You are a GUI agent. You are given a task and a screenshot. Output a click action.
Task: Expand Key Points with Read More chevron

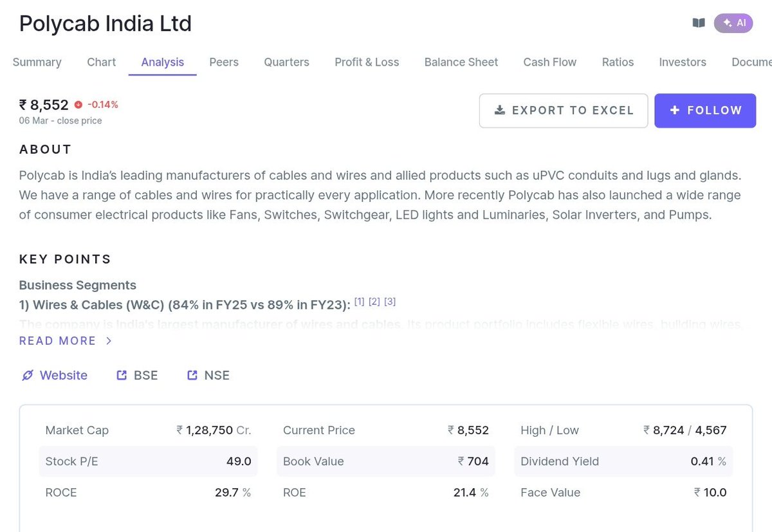point(109,341)
